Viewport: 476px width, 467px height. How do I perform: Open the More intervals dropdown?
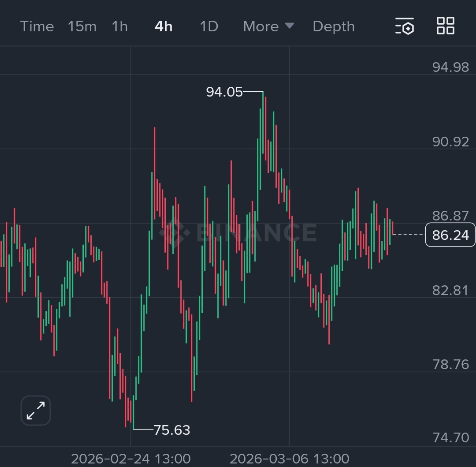click(x=268, y=26)
